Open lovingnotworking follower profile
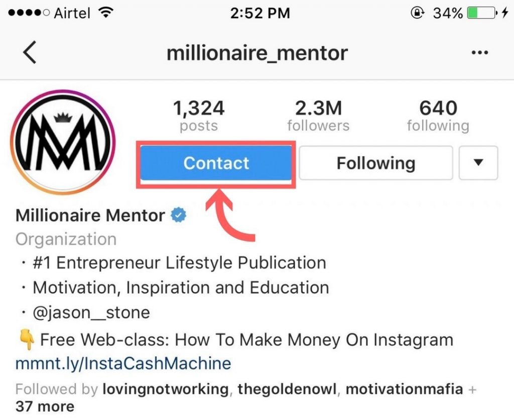This screenshot has width=514, height=420. pyautogui.click(x=166, y=389)
